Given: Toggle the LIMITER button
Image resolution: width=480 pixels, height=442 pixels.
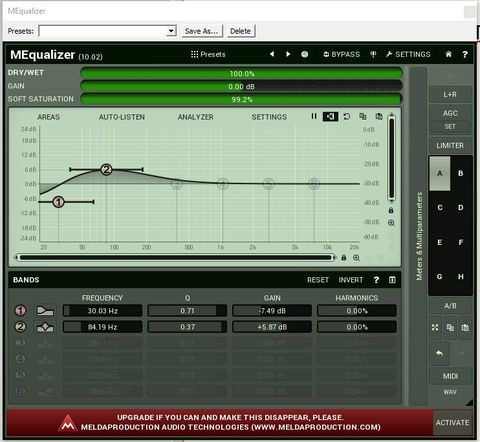Looking at the screenshot, I should point(450,146).
